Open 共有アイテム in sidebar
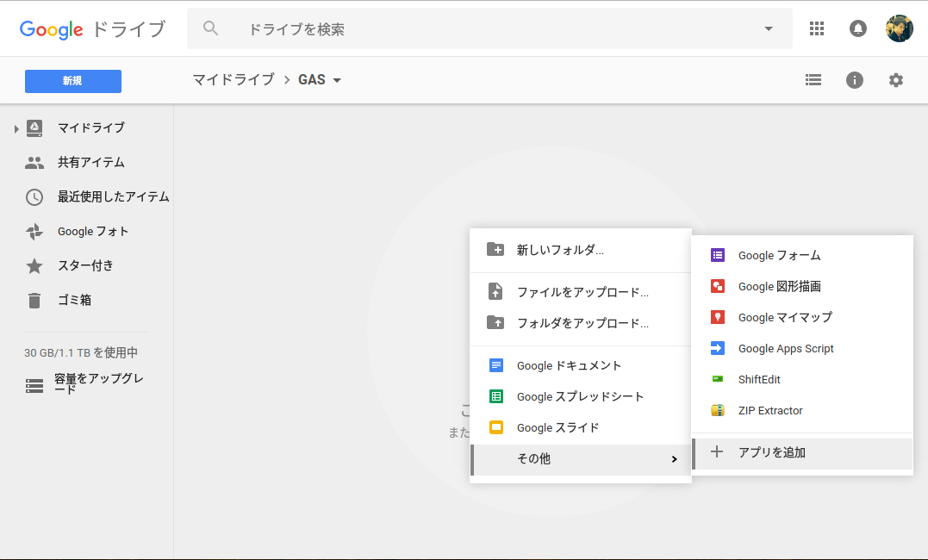 pos(91,162)
